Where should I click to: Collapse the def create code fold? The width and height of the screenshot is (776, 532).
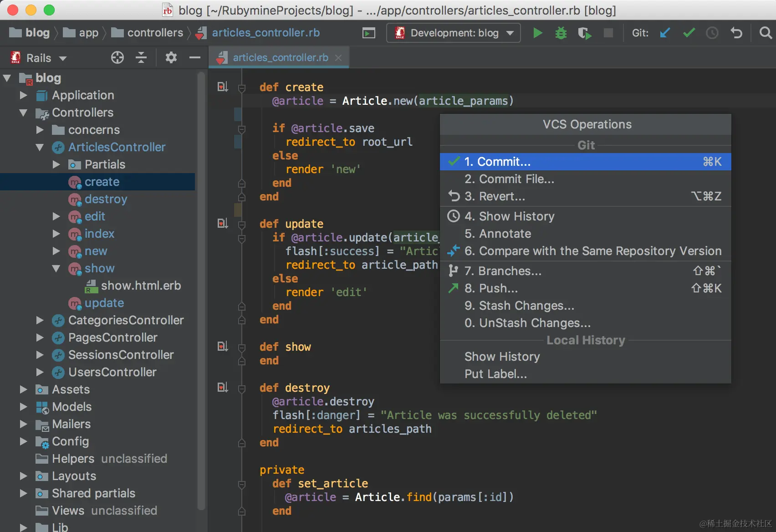coord(242,88)
